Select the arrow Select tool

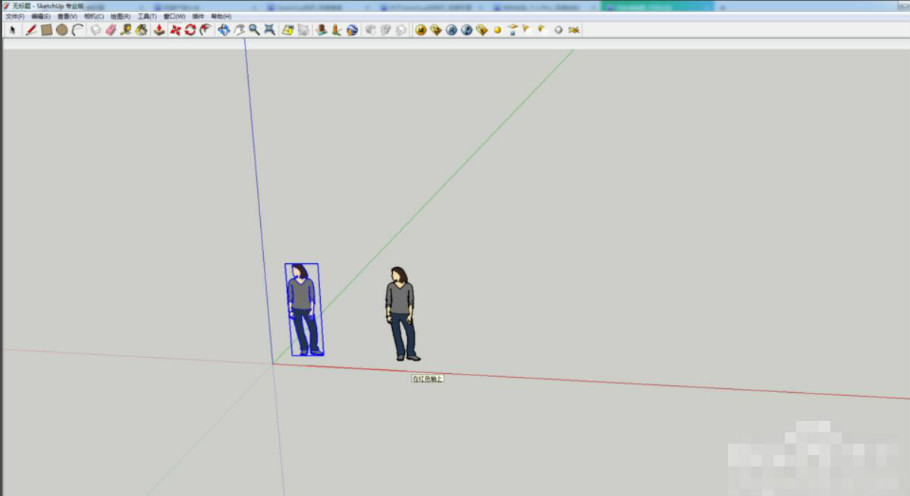click(x=13, y=30)
